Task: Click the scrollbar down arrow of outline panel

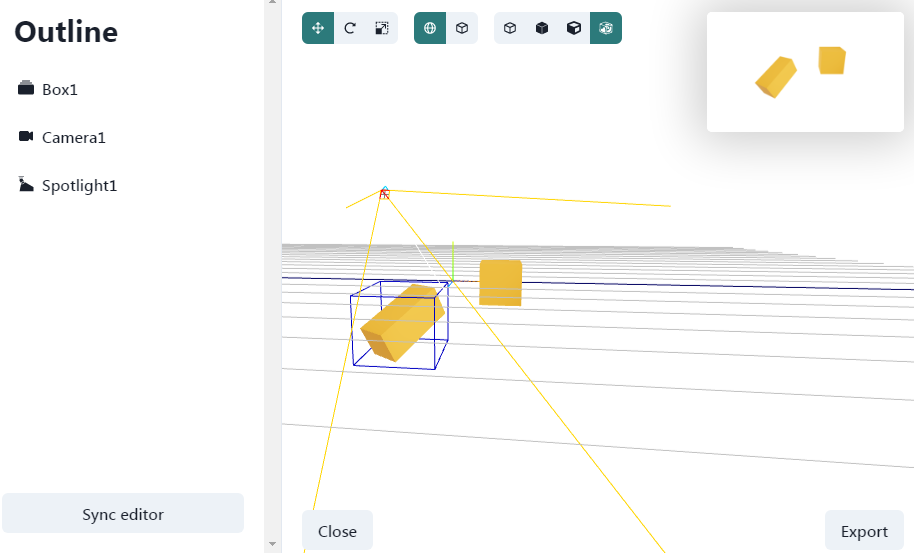Action: pyautogui.click(x=272, y=544)
